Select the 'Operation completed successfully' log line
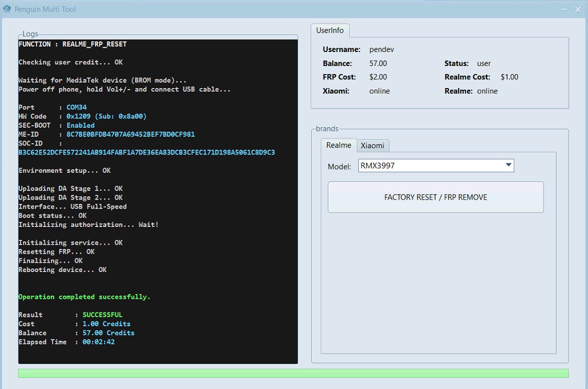Image resolution: width=588 pixels, height=389 pixels. point(84,297)
